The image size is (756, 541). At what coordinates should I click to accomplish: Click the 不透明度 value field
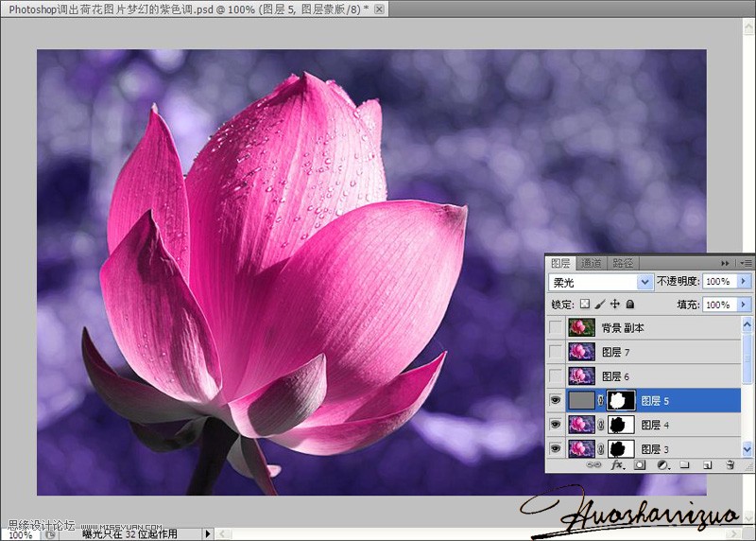719,281
